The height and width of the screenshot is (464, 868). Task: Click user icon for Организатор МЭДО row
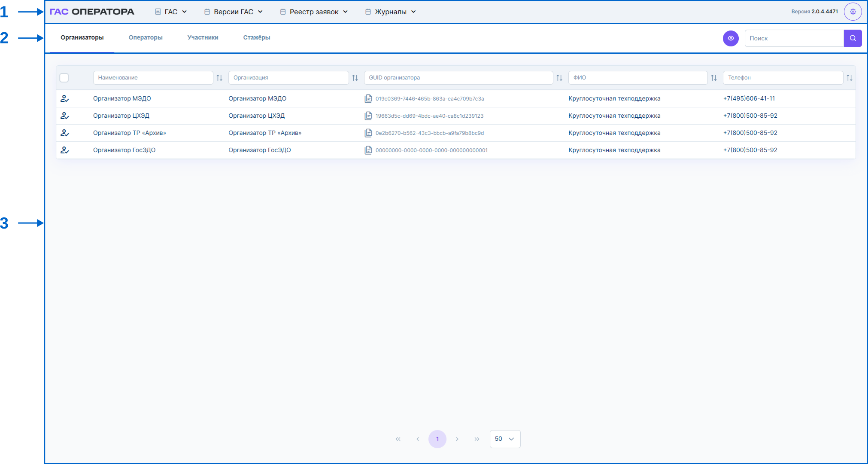pos(64,98)
